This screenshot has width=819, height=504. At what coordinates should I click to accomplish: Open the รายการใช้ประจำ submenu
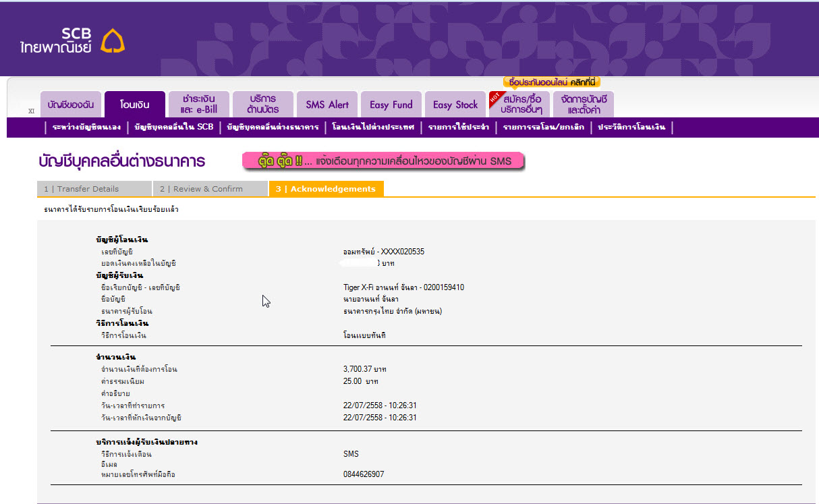tap(458, 127)
